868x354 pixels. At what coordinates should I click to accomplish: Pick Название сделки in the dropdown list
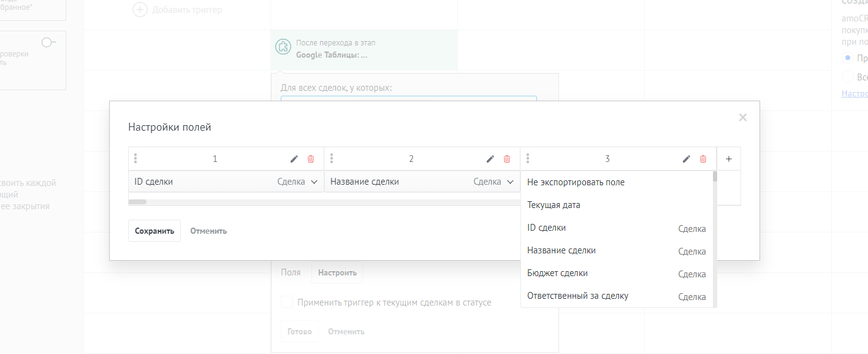click(617, 250)
